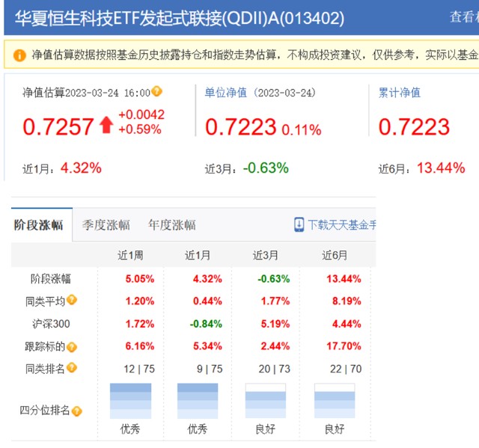This screenshot has width=479, height=448.
Task: Click the 近1周 quartile chart 优秀
Action: [130, 401]
